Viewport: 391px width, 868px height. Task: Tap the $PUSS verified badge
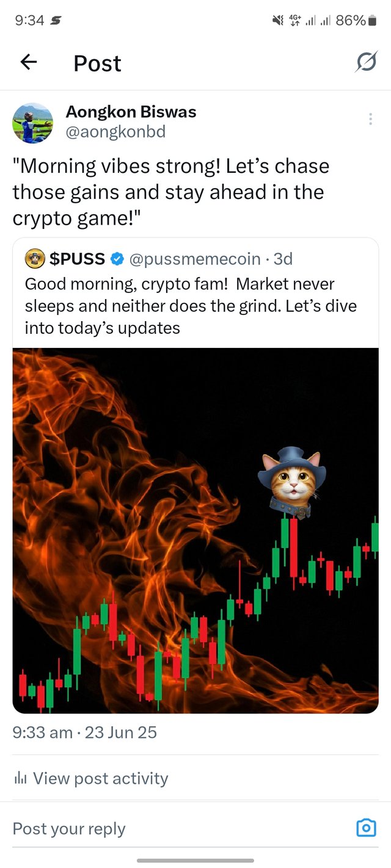pos(117,259)
